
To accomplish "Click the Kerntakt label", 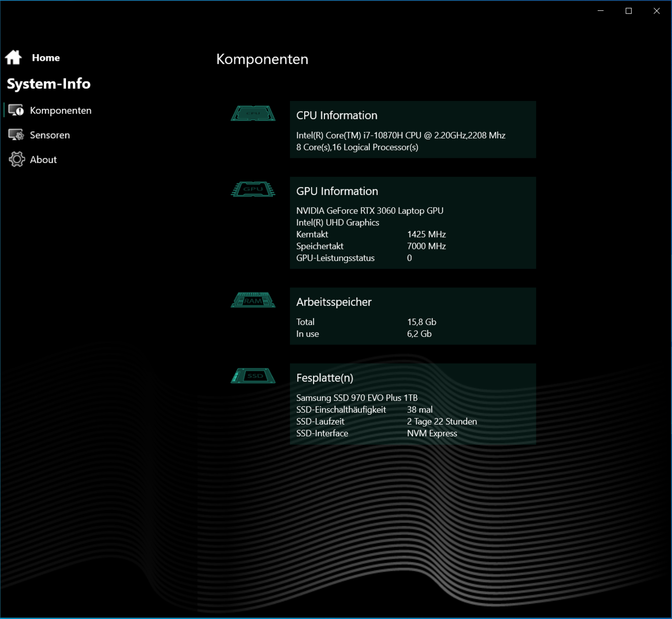I will tap(312, 234).
